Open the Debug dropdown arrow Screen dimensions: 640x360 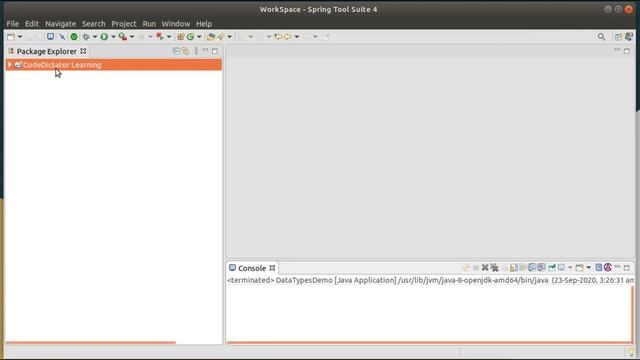[95, 37]
